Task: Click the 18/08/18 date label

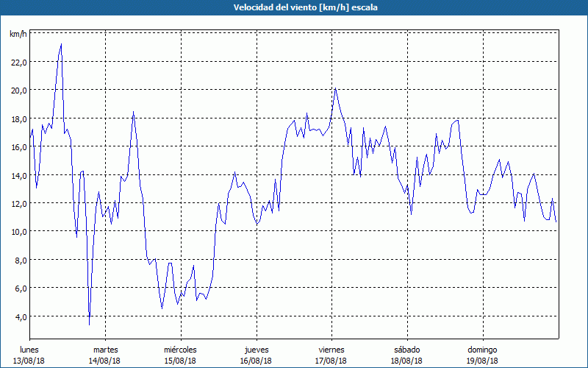Action: (406, 361)
